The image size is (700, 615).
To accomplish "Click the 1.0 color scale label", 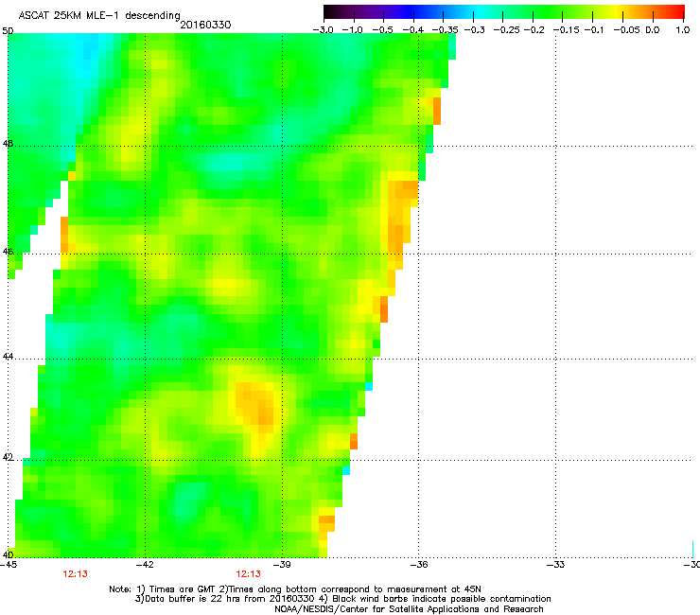I will (683, 30).
